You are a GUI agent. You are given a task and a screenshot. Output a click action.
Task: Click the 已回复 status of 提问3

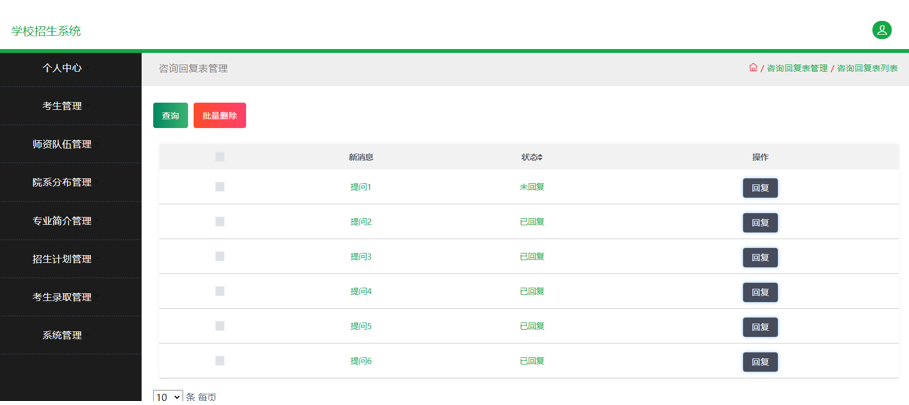coord(532,256)
